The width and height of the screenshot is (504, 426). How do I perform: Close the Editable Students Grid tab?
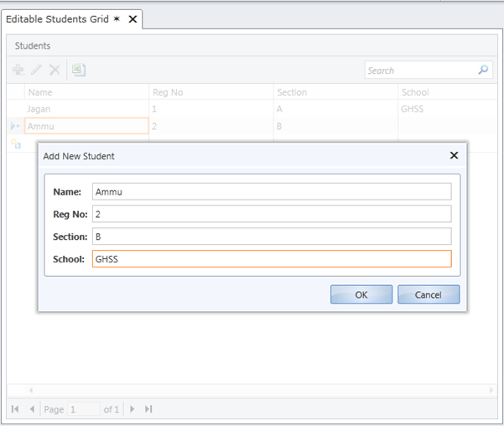(x=132, y=18)
